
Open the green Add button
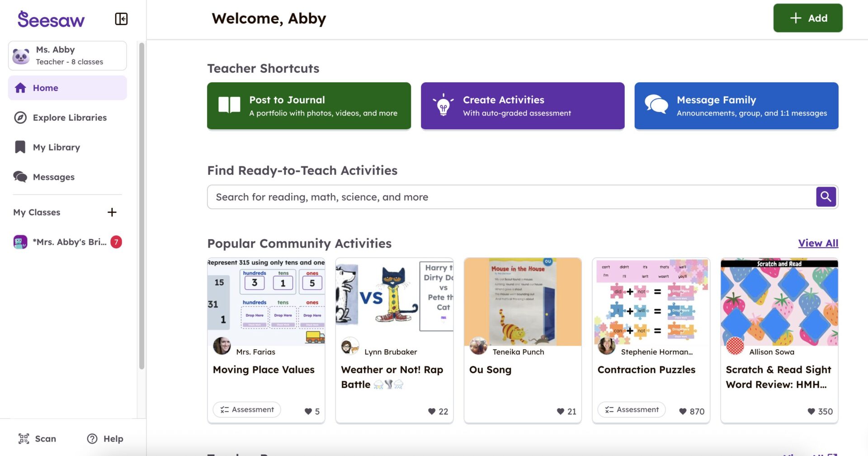(808, 18)
